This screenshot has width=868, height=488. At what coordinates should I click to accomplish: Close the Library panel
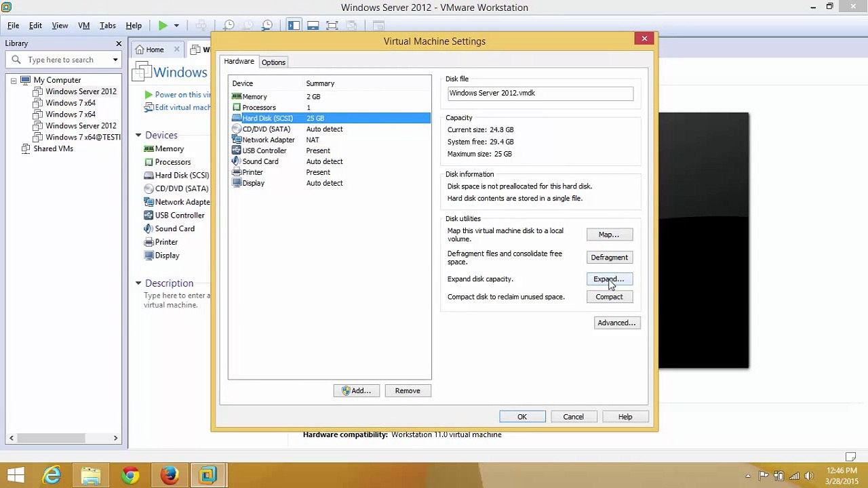pos(119,43)
